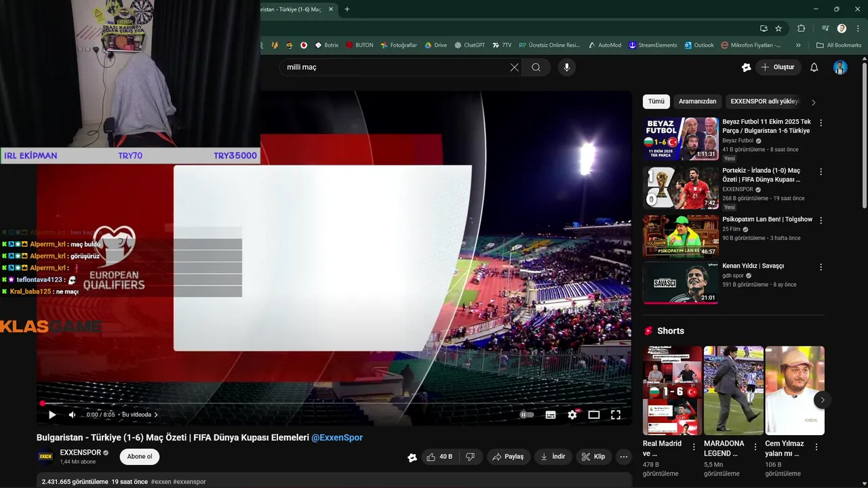
Task: Click the search magnifier button
Action: (x=536, y=67)
